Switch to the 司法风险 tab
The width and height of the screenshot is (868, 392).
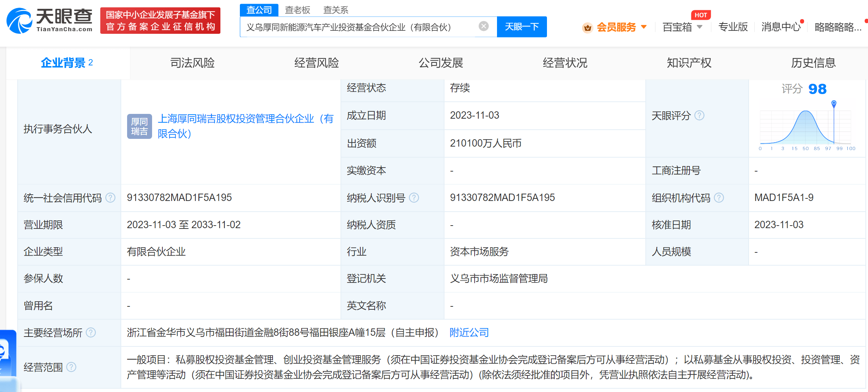(x=192, y=63)
